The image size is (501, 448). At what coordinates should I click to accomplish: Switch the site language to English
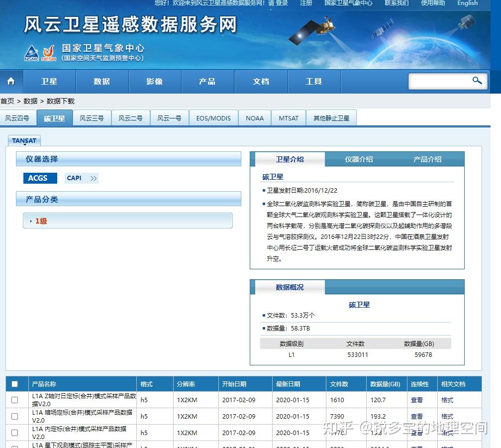467,3
